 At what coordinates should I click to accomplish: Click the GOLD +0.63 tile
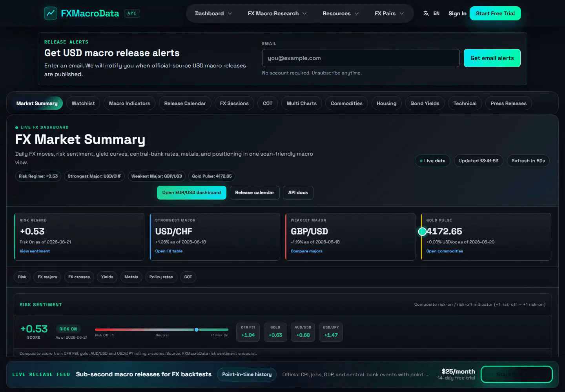275,332
